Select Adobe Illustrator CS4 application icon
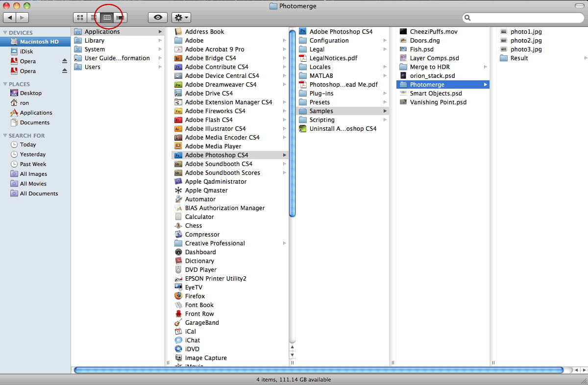Image resolution: width=588 pixels, height=385 pixels. point(178,129)
